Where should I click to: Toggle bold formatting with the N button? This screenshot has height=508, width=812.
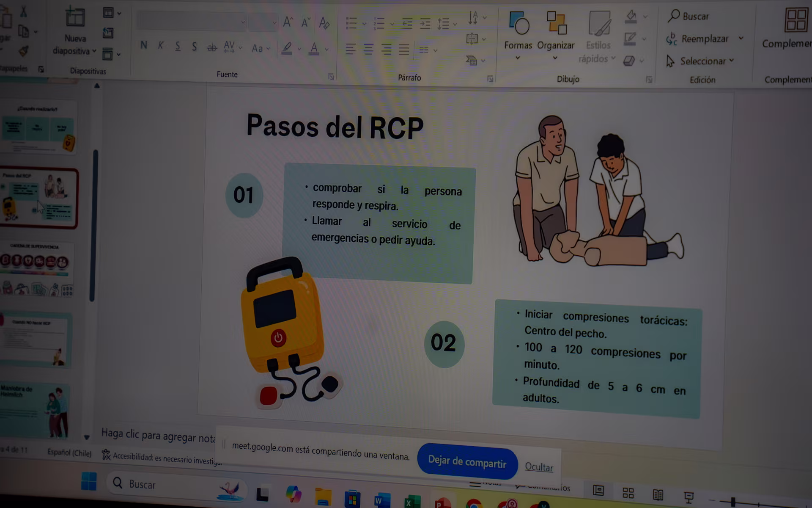pos(144,45)
